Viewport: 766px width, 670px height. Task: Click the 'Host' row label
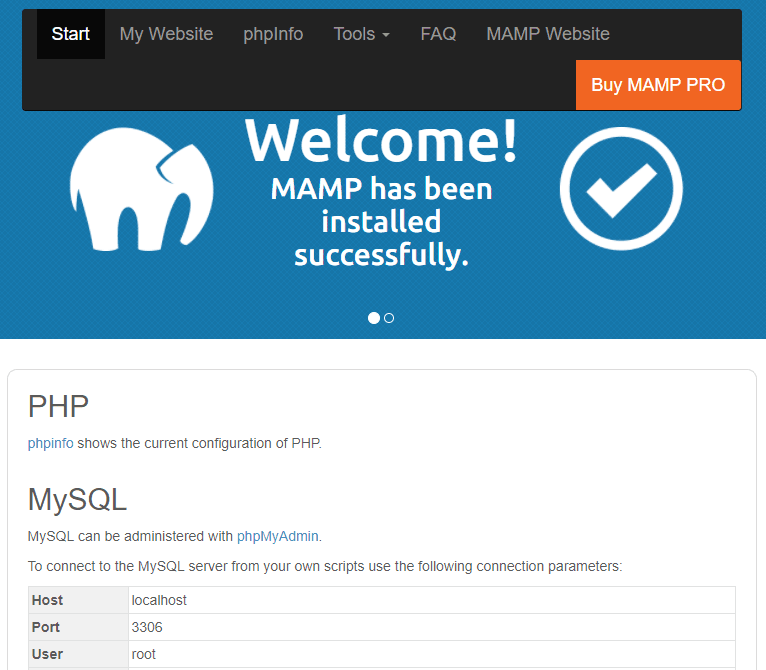click(x=47, y=600)
